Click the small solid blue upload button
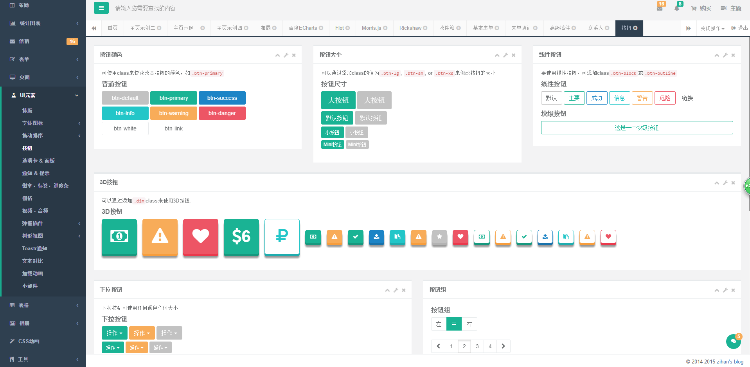 [376, 237]
